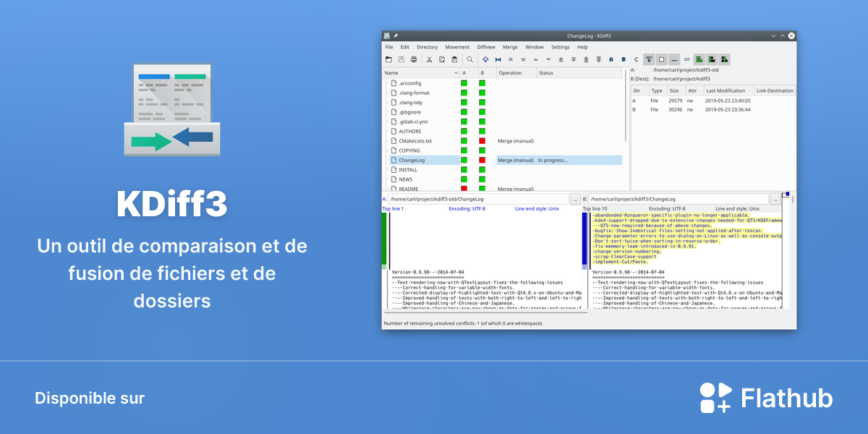This screenshot has height=434, width=868.
Task: Click the Operation column header
Action: pyautogui.click(x=516, y=73)
